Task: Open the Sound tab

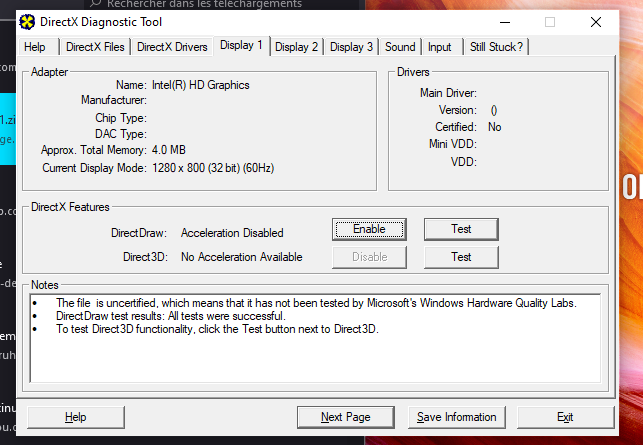Action: (x=400, y=47)
